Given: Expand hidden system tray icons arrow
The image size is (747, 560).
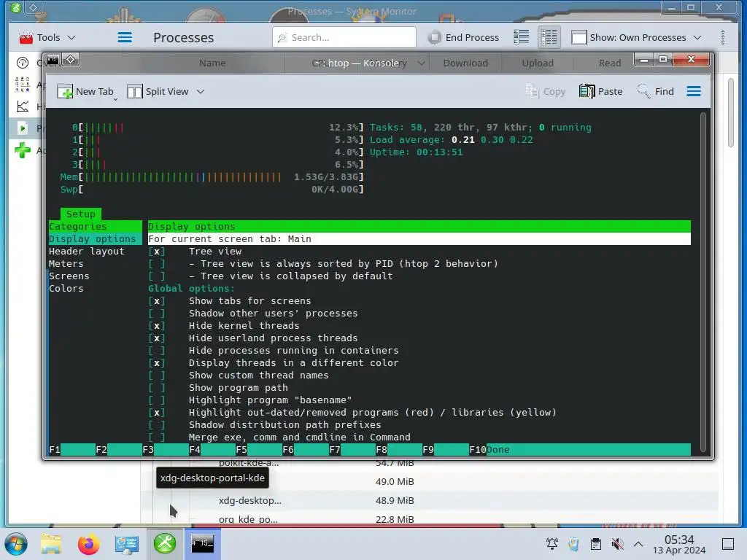Looking at the screenshot, I should click(x=638, y=544).
